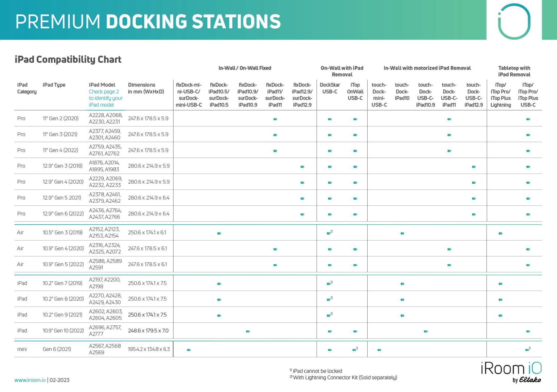Viewport: 557px width, 392px height.
Task: Open the www.iroom.io link in the footer
Action: [x=30, y=380]
